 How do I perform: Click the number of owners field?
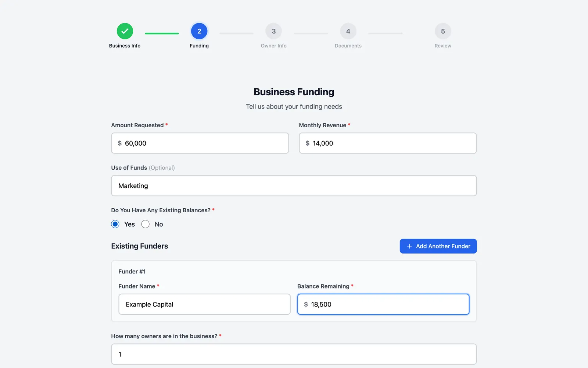tap(294, 354)
